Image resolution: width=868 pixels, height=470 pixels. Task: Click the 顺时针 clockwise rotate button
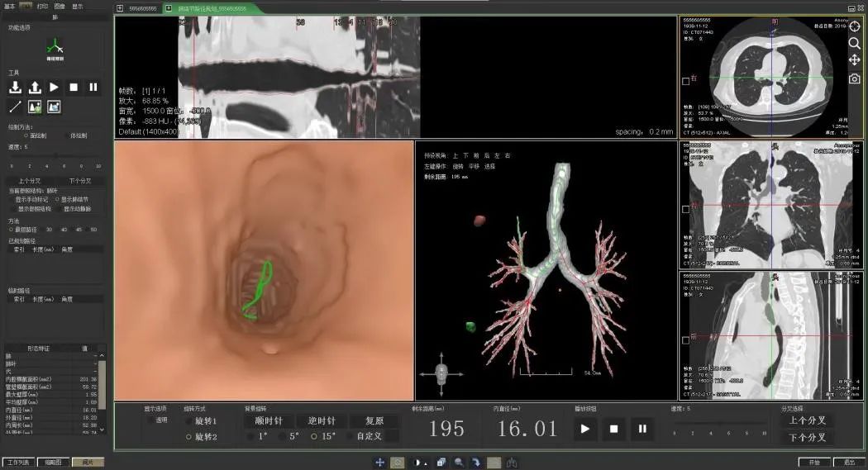[269, 421]
